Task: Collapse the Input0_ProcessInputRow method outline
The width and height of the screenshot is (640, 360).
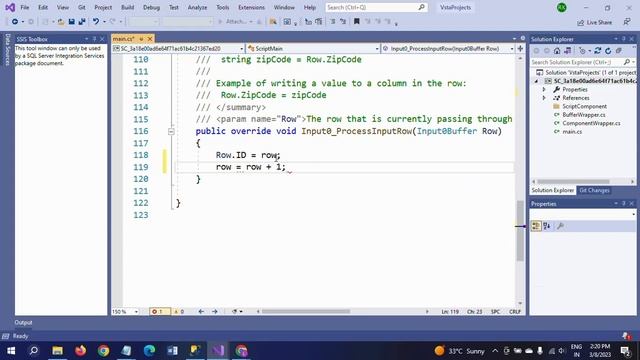Action: (x=171, y=131)
